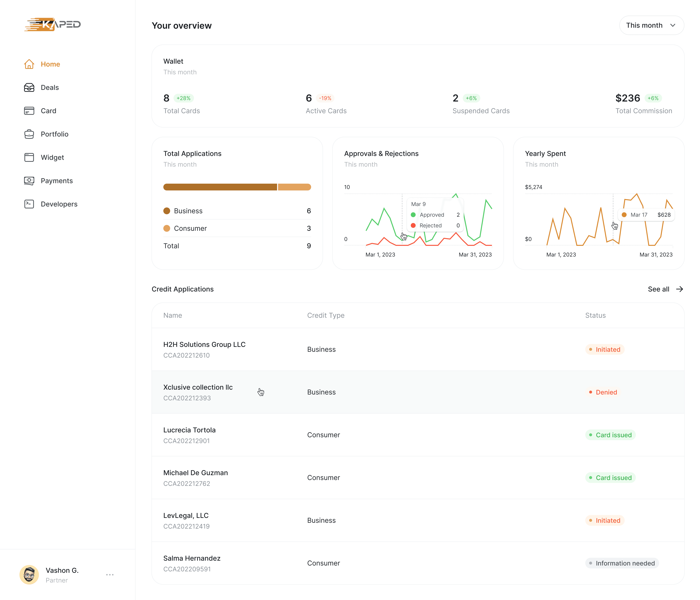The width and height of the screenshot is (700, 600).
Task: Open Deals via its inbox icon
Action: (x=29, y=87)
